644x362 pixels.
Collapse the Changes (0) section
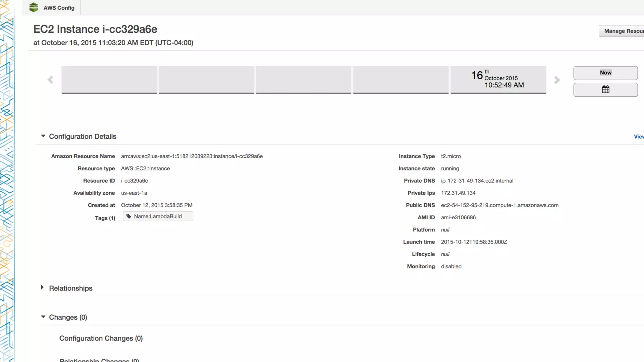(x=43, y=317)
